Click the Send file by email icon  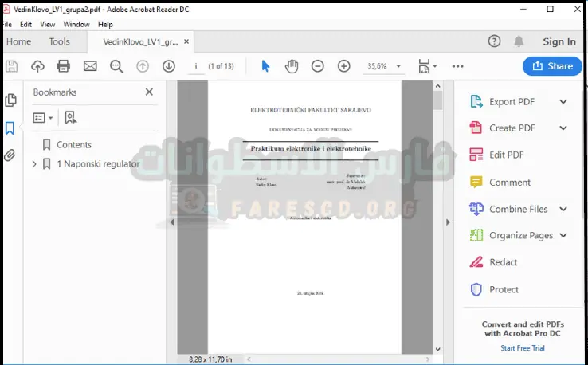90,66
